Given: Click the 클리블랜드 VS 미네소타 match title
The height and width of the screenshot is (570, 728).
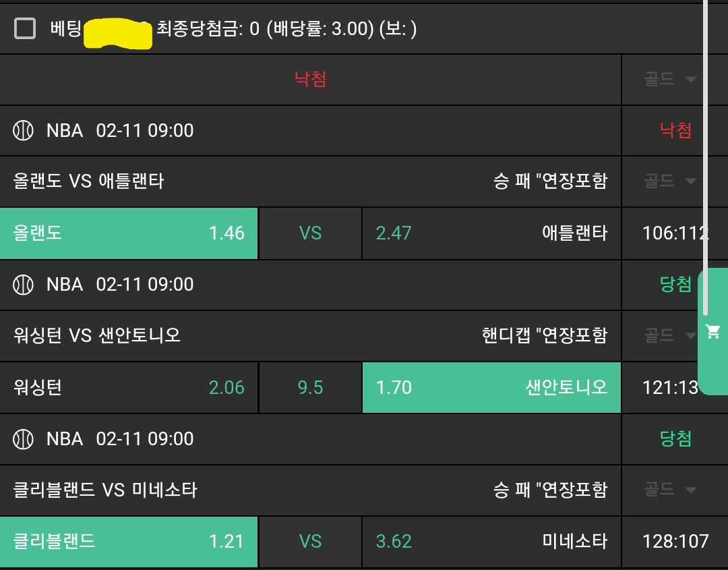Looking at the screenshot, I should (x=105, y=490).
